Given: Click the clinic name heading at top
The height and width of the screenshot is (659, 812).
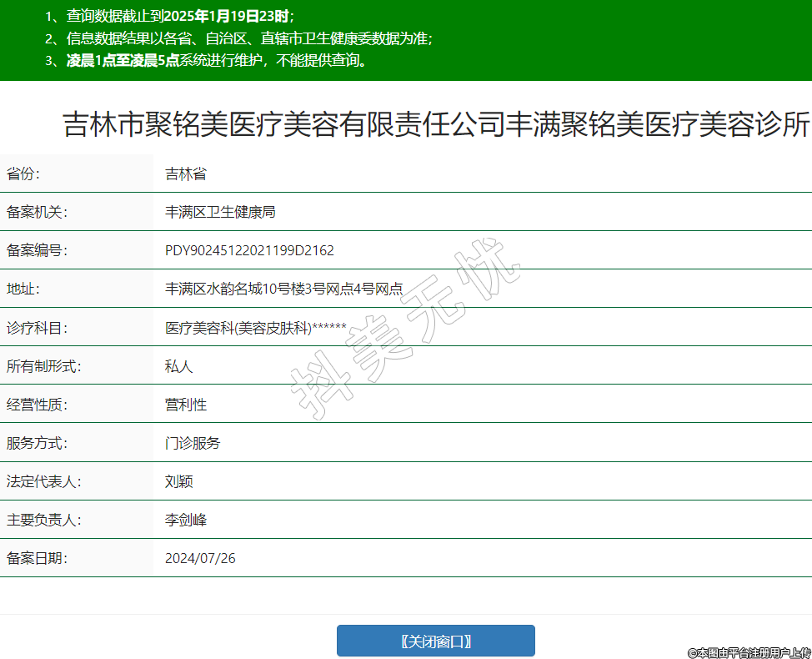Looking at the screenshot, I should coord(436,125).
